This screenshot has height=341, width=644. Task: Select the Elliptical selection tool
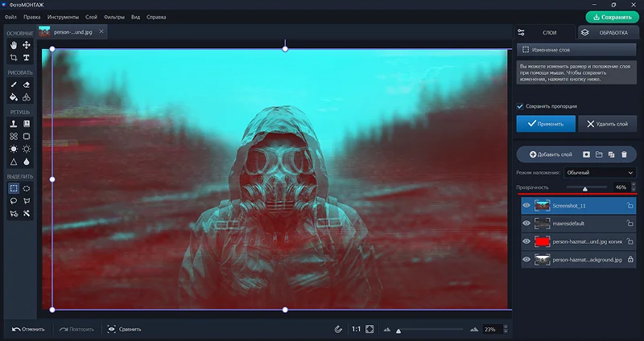[x=27, y=188]
